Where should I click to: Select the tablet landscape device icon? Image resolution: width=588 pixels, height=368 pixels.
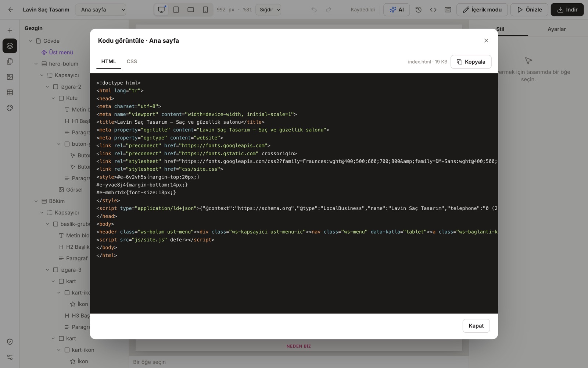[x=191, y=10]
